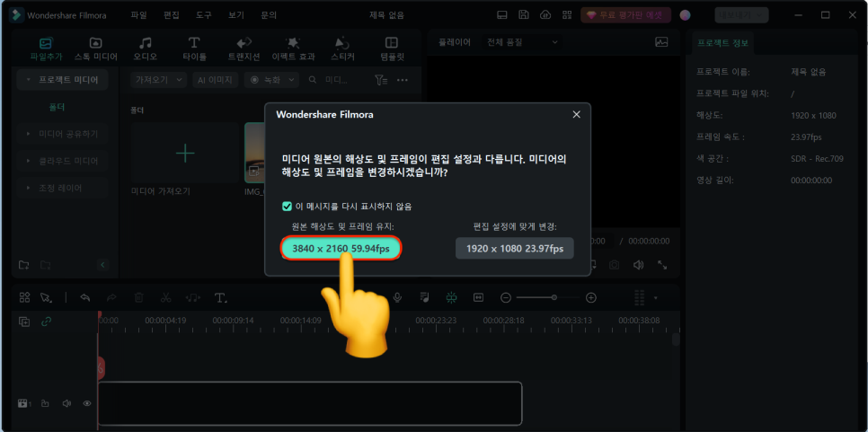
Task: Click the delete trash icon in timeline
Action: 139,297
